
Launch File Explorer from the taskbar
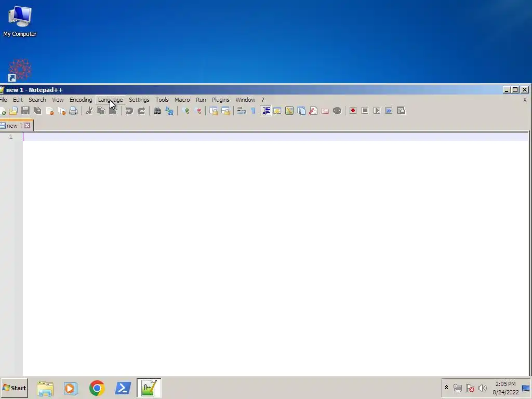pos(45,388)
